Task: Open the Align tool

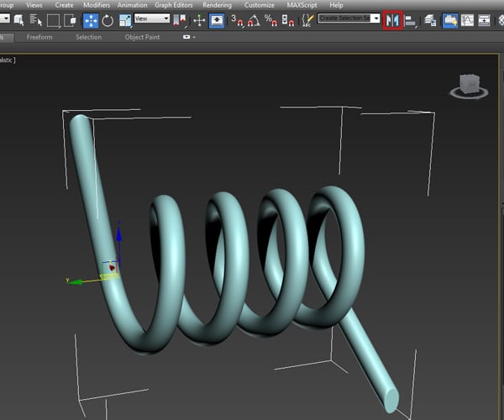Action: pyautogui.click(x=411, y=20)
